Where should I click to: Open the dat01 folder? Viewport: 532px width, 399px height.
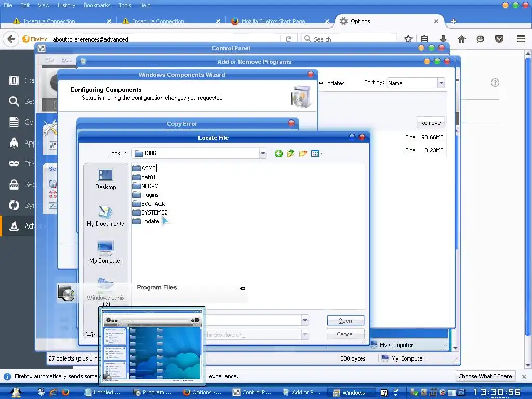pos(144,177)
